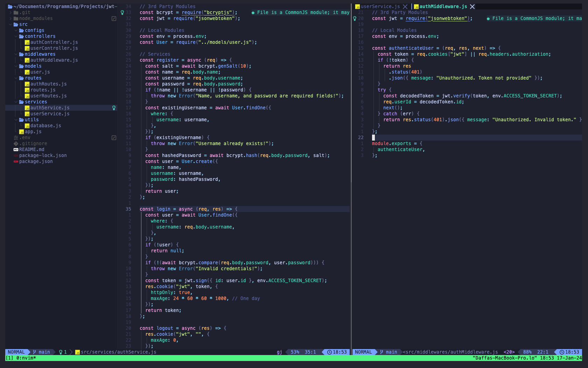Click the 53% scroll position indicator
Viewport: 588px width, 368px height.
coord(295,352)
